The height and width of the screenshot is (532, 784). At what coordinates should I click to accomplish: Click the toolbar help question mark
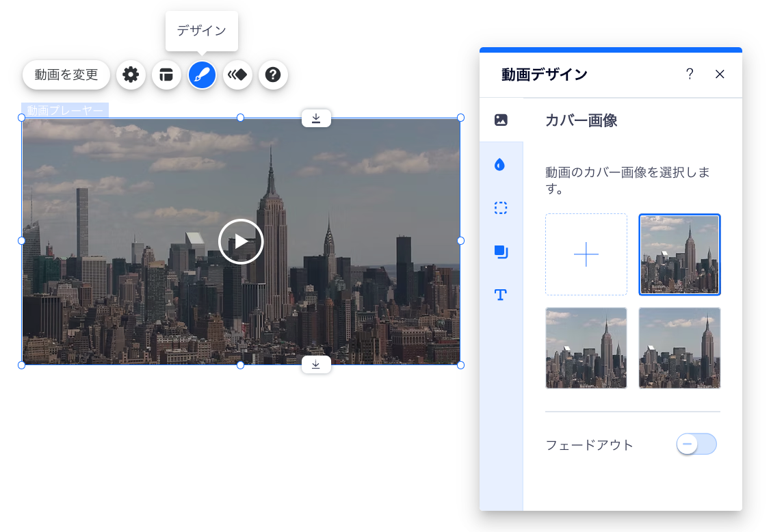pos(273,75)
